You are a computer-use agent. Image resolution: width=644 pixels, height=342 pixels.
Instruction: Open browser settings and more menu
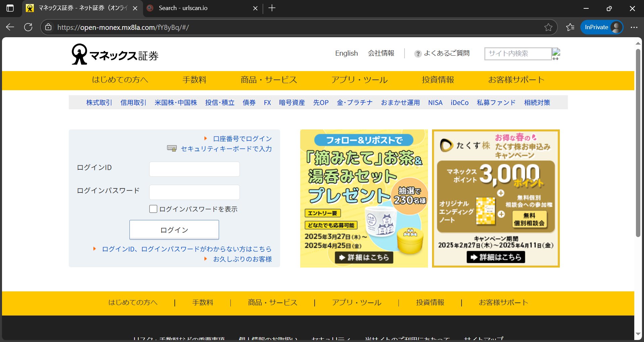point(634,27)
